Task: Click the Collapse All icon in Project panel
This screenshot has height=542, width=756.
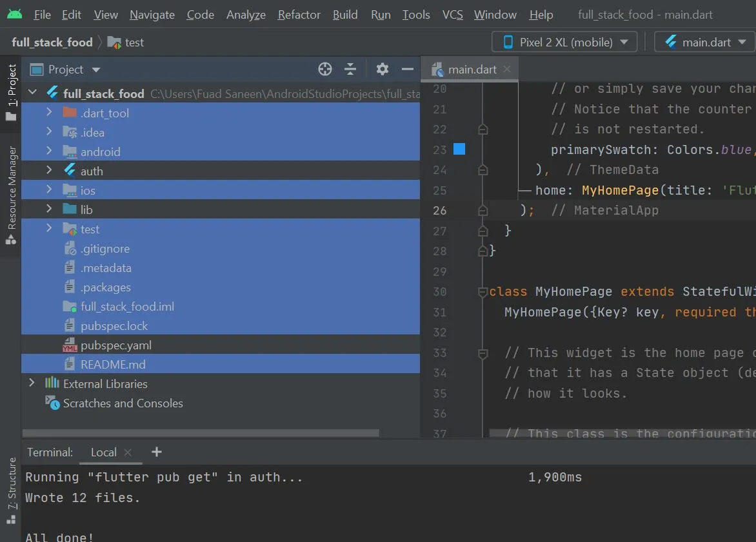Action: 350,70
